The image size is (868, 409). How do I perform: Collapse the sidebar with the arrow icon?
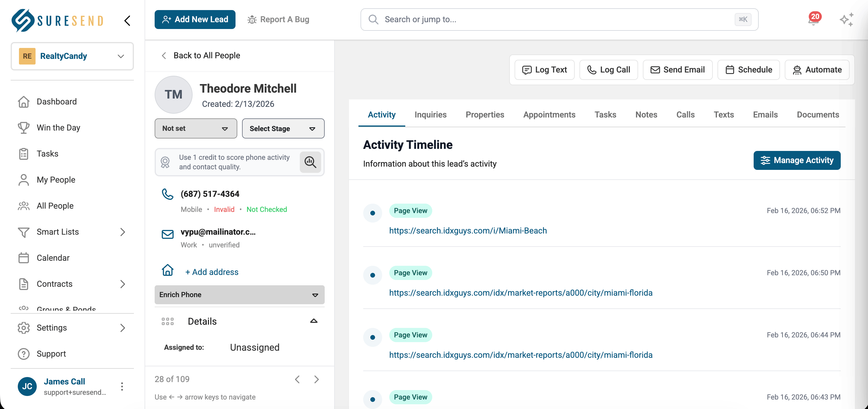(x=127, y=21)
